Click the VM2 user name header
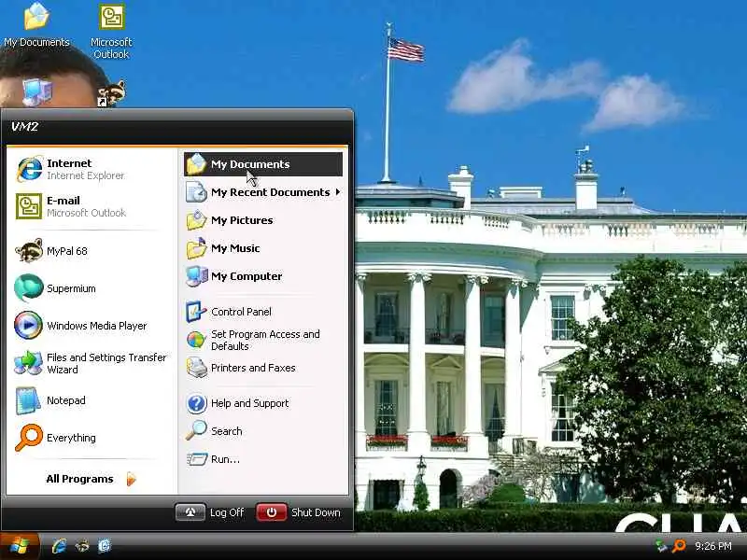 (25, 127)
